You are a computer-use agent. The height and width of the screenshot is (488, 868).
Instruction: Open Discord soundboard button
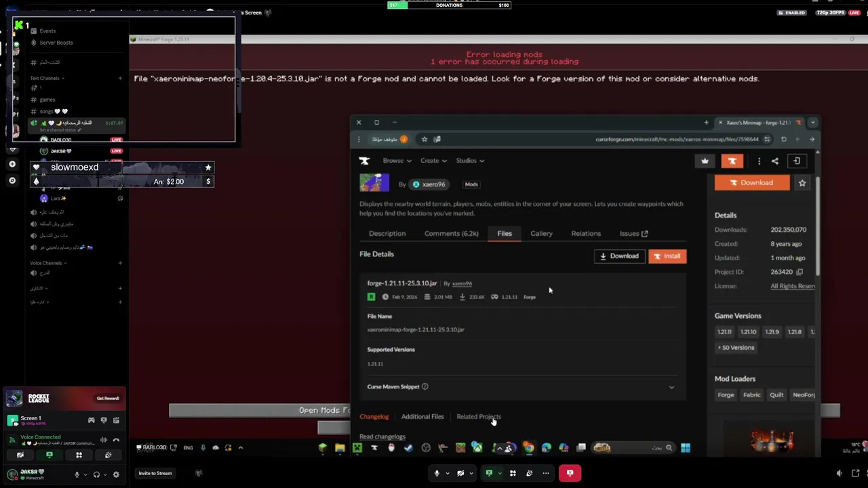click(x=108, y=455)
